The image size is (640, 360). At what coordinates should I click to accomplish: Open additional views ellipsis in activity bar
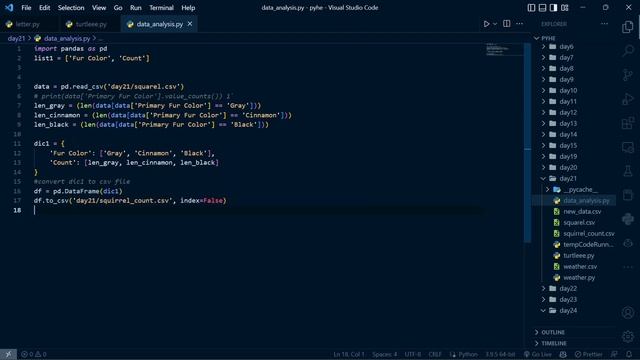coord(628,267)
